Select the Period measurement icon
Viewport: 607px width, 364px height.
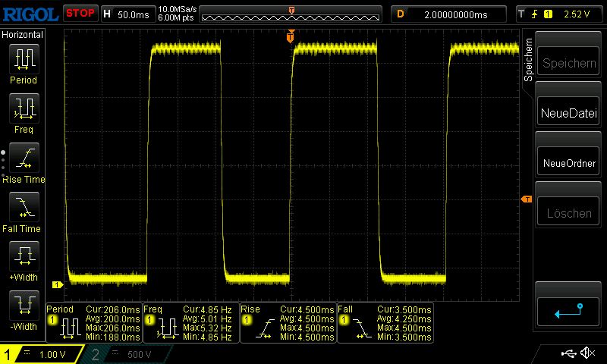click(23, 60)
